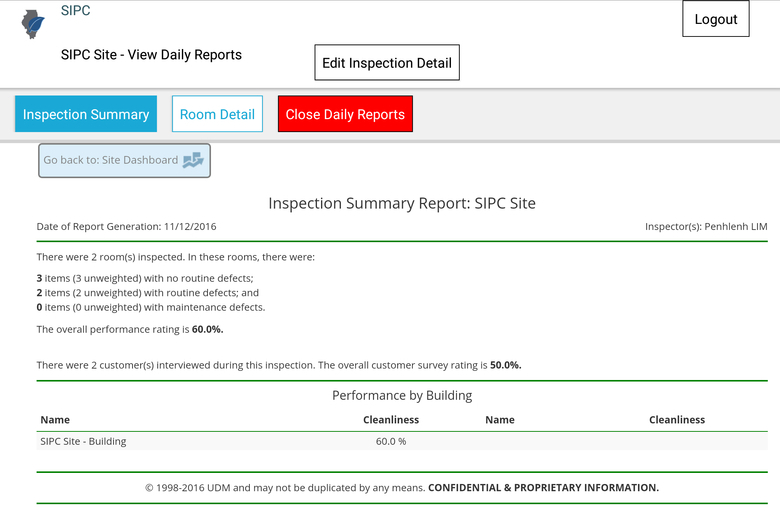Select the Inspection Summary Report heading
The height and width of the screenshot is (518, 780).
point(402,203)
